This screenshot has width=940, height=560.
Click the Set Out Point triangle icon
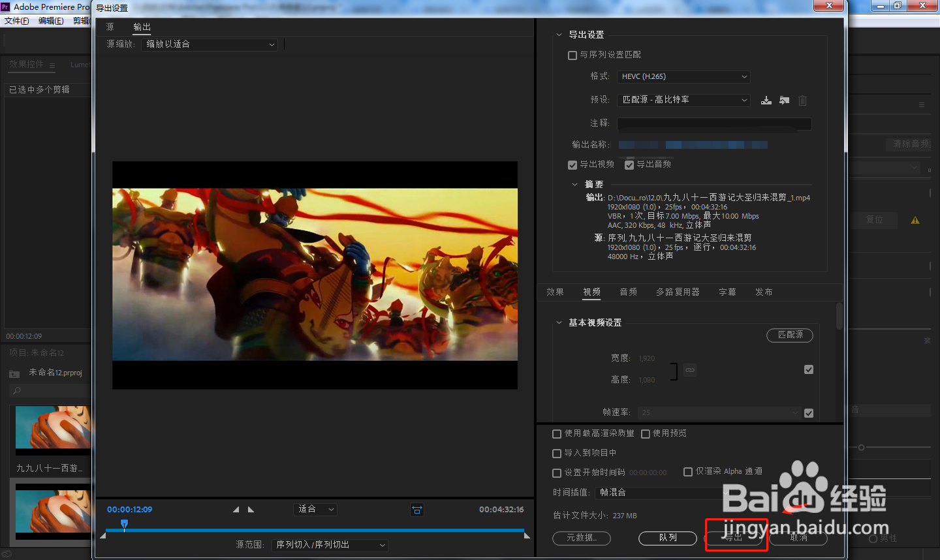251,510
